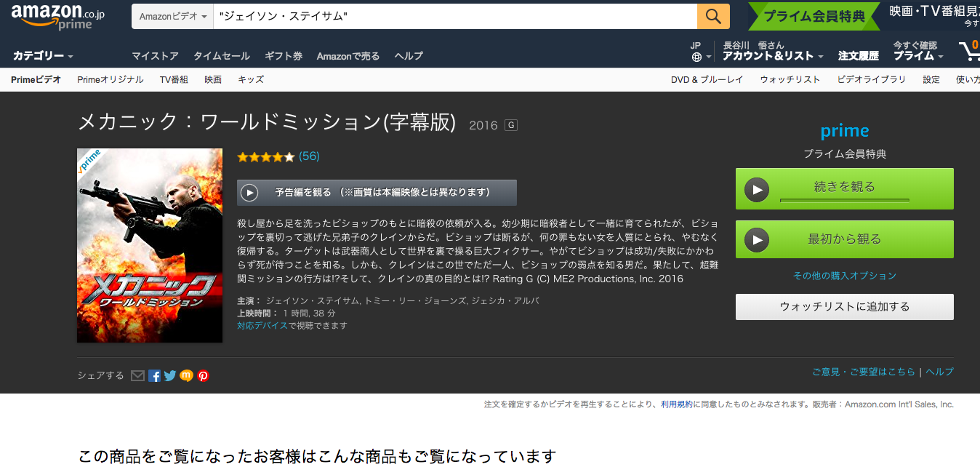Open その他の購入オプション link
Screen dimensions: 980x475
coord(845,276)
